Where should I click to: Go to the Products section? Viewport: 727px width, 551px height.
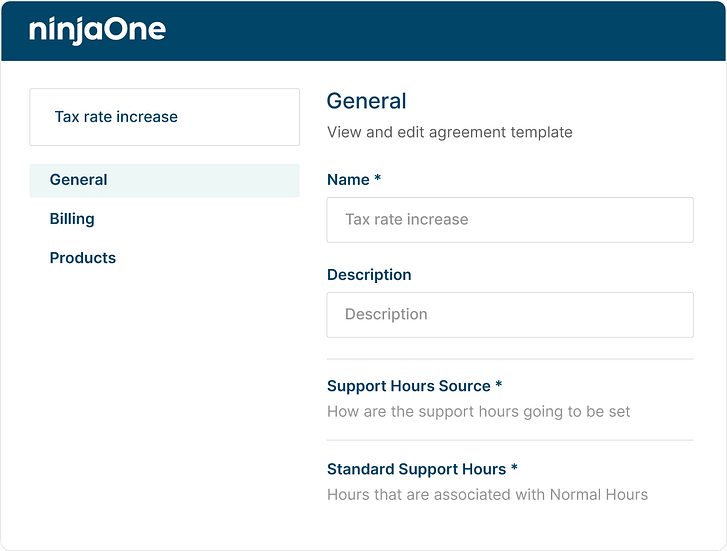pyautogui.click(x=83, y=258)
